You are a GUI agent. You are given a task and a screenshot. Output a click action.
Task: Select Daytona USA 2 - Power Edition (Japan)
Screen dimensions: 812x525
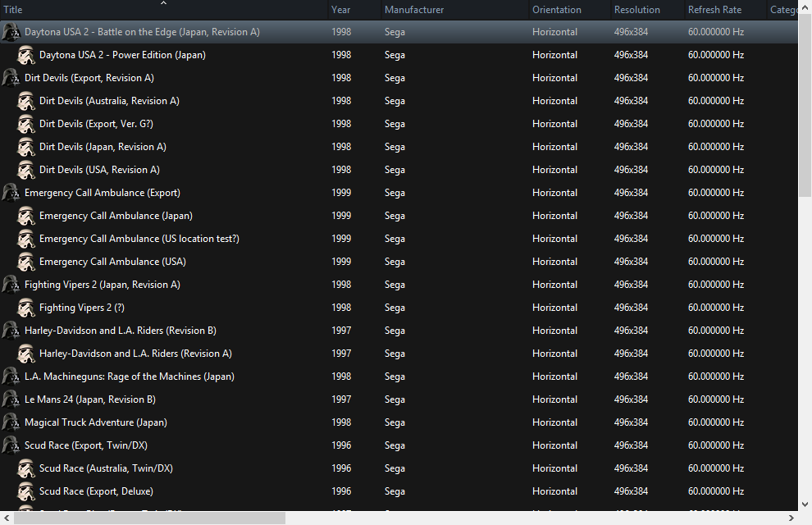[x=122, y=55]
